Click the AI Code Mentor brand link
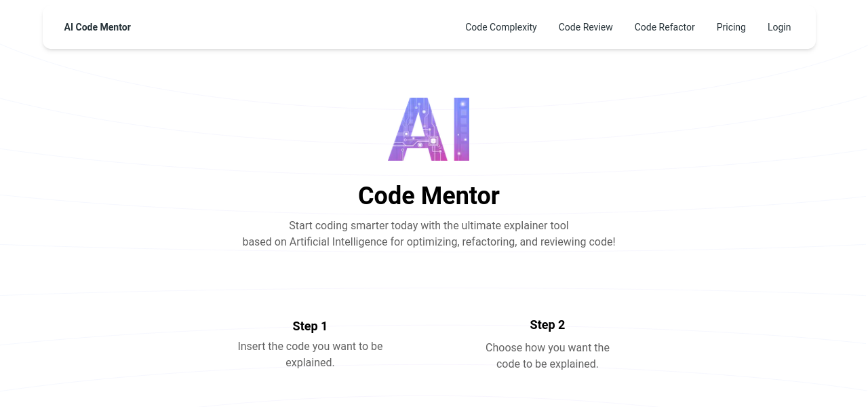 point(97,27)
